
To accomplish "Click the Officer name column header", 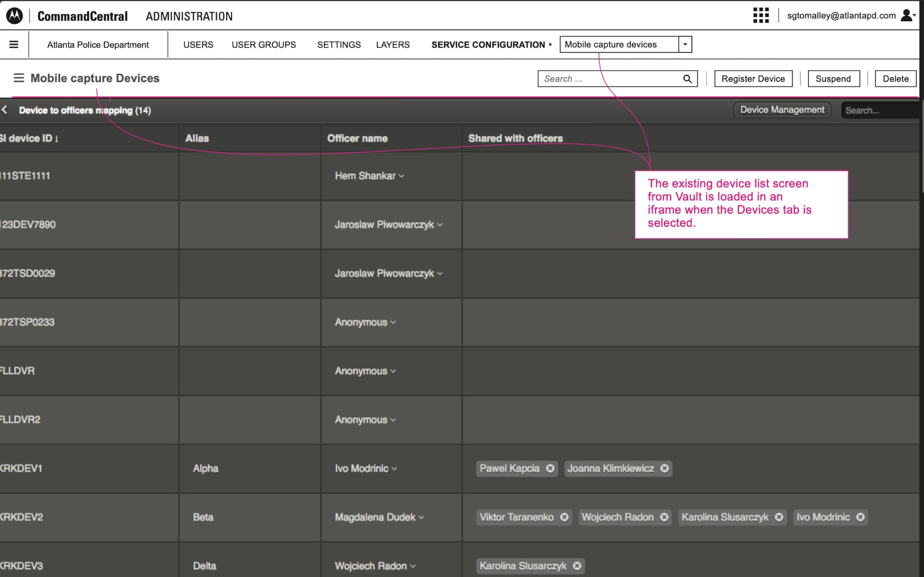I will pyautogui.click(x=357, y=138).
